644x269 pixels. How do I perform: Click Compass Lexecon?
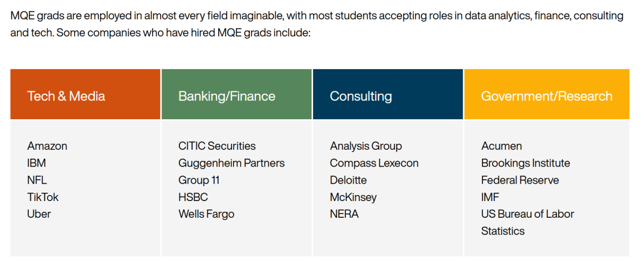click(374, 163)
